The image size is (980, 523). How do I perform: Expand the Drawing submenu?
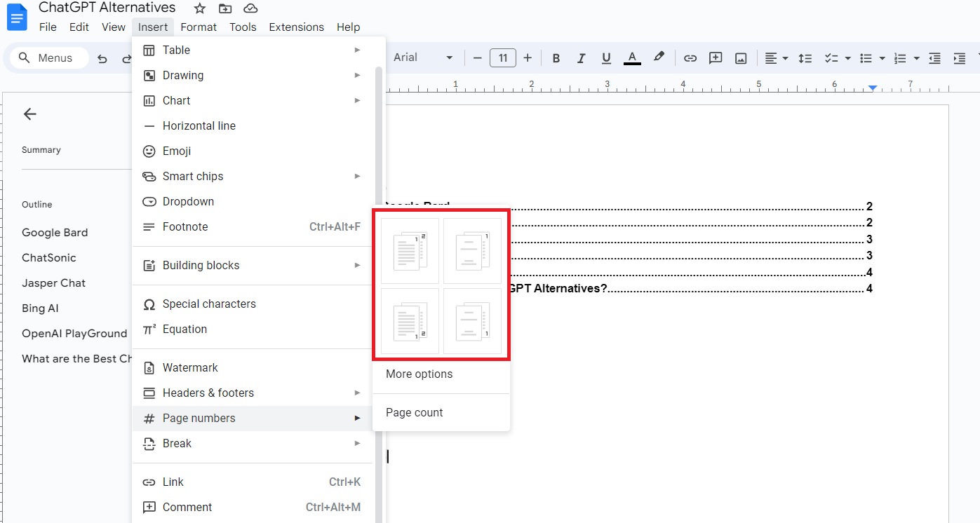tap(253, 75)
